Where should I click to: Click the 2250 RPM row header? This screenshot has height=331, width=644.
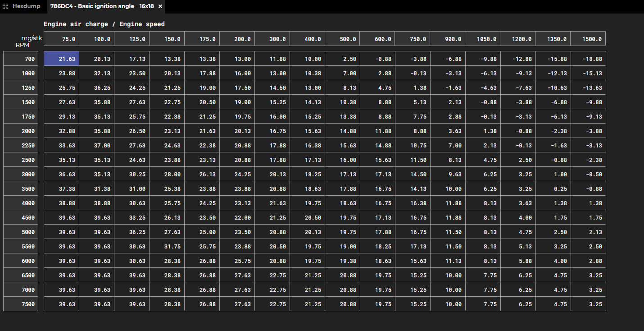[x=21, y=145]
